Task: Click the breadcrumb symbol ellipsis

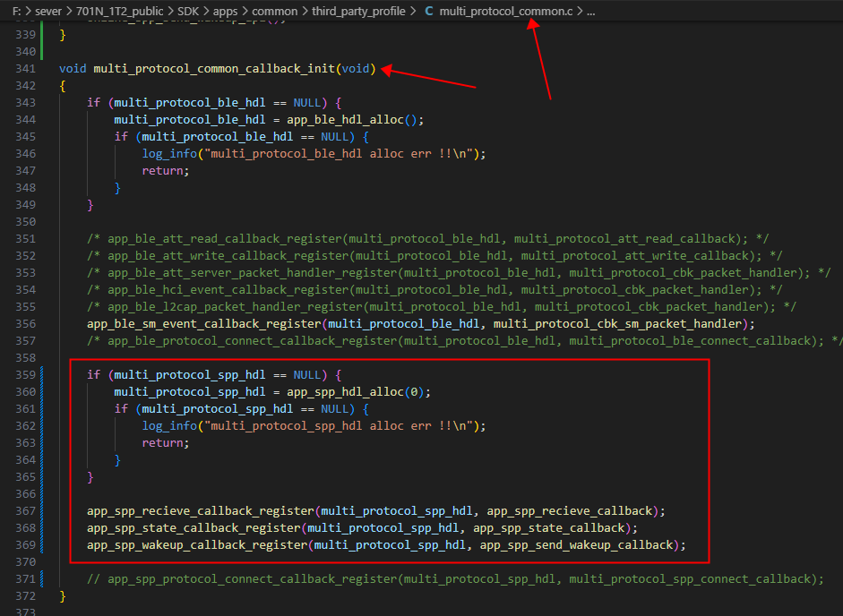Action: 591,11
